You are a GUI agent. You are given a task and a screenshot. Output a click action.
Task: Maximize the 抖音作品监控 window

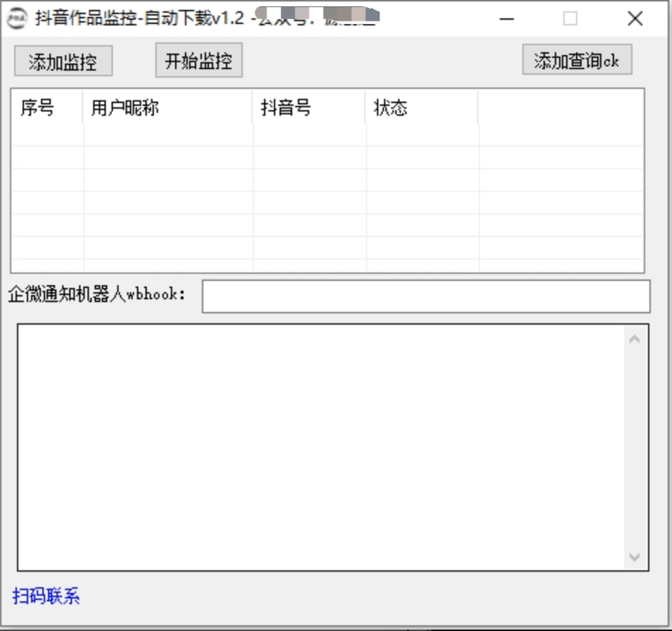pos(570,19)
